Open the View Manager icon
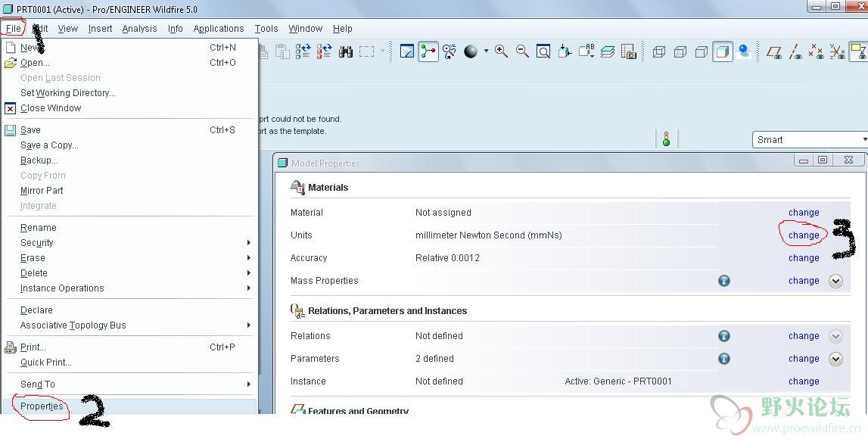Screen dimensions: 868x442 point(629,51)
